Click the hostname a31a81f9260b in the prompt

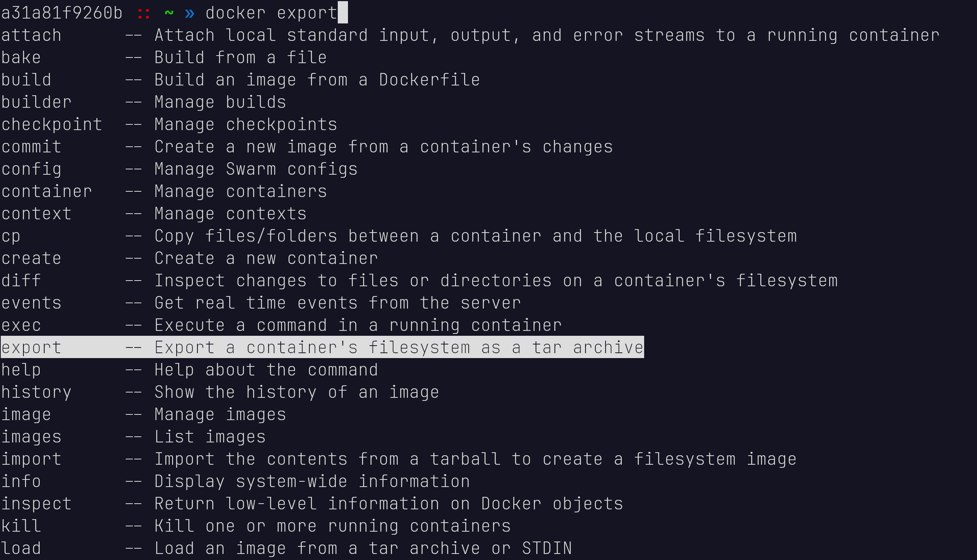62,13
